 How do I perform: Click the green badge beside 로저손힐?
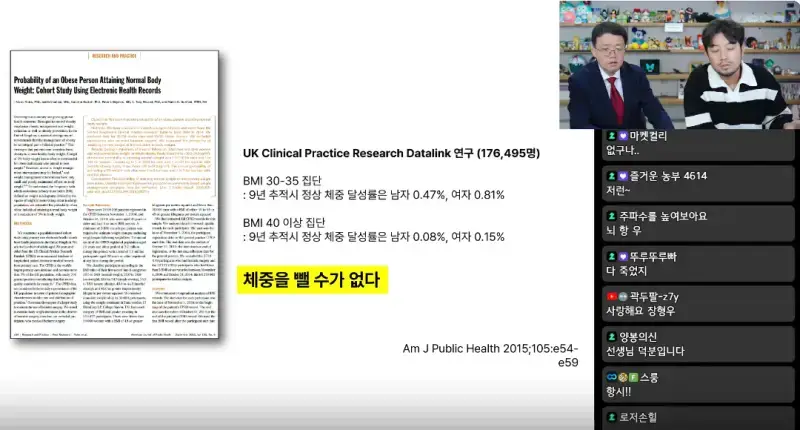coord(611,417)
